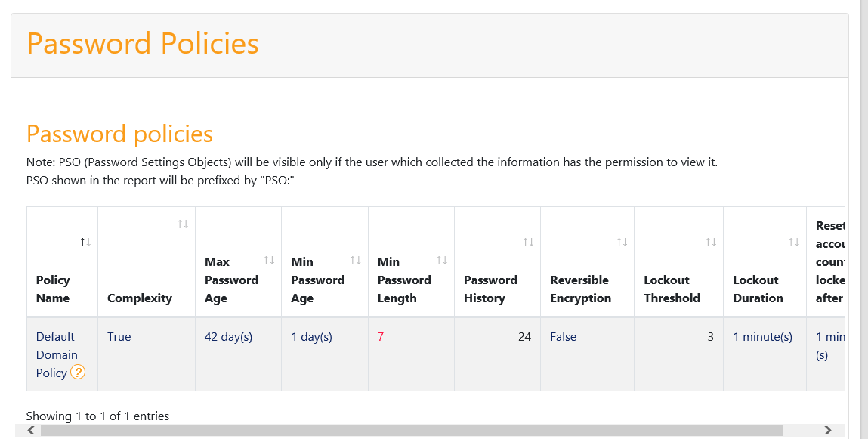868x439 pixels.
Task: Select the Complexity column header text
Action: pos(140,298)
